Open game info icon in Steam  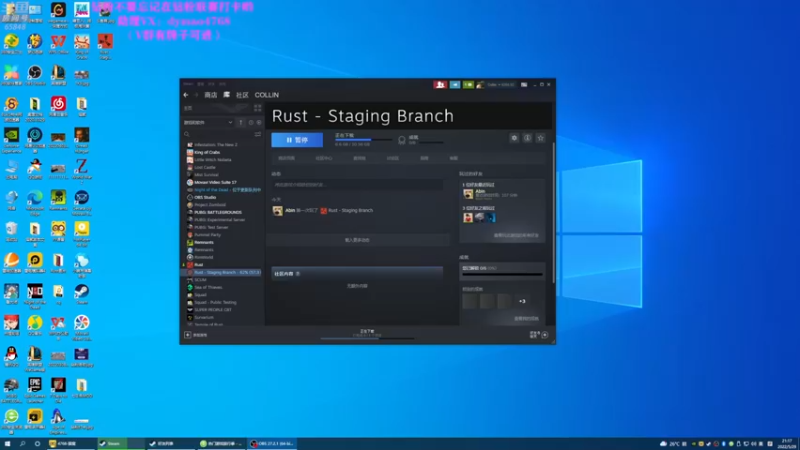click(527, 138)
